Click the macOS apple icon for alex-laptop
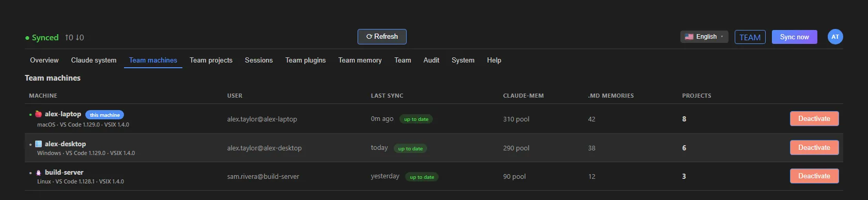 click(x=38, y=114)
